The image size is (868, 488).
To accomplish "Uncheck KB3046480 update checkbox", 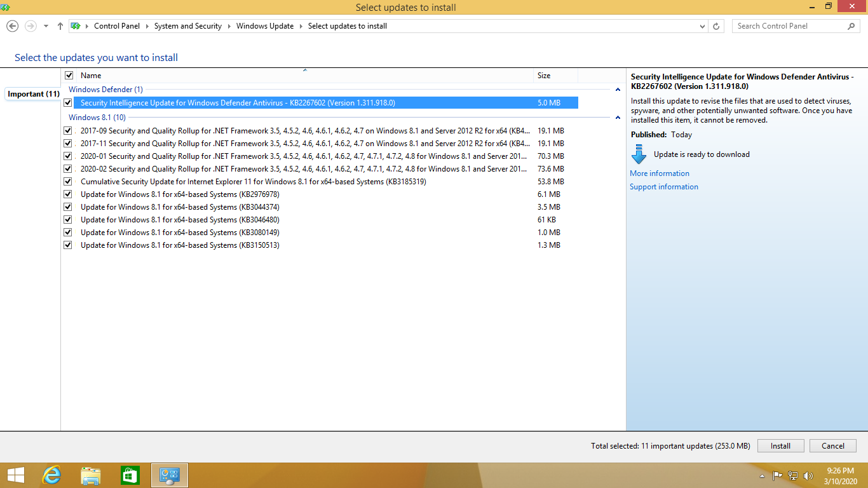I will [x=68, y=220].
